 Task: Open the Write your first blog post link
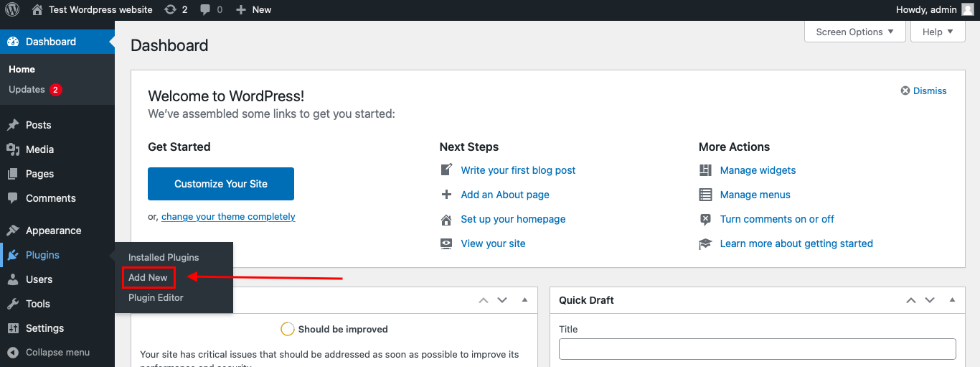(518, 170)
